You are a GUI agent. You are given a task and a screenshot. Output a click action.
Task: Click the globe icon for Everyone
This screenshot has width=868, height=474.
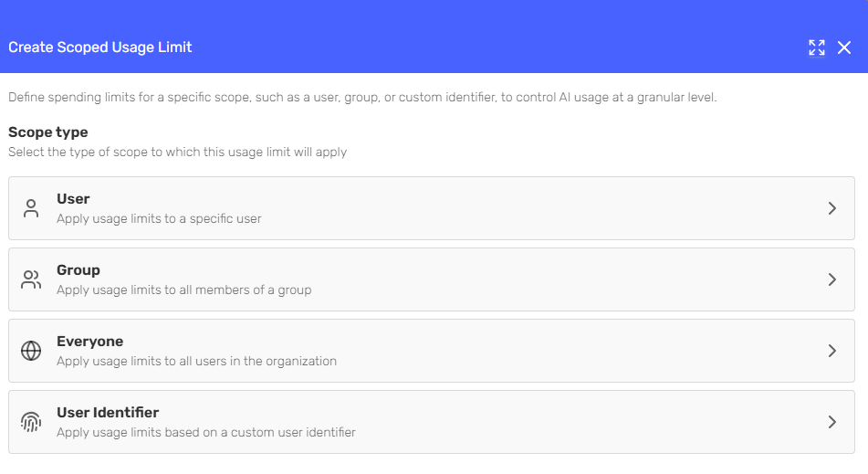click(x=31, y=351)
